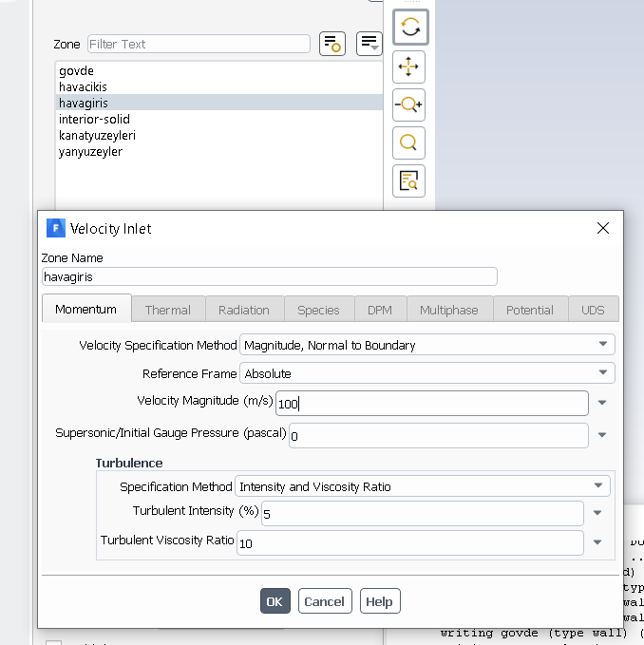Focus the Zone Filter Text field
Viewport: 644px width, 645px height.
coord(199,44)
